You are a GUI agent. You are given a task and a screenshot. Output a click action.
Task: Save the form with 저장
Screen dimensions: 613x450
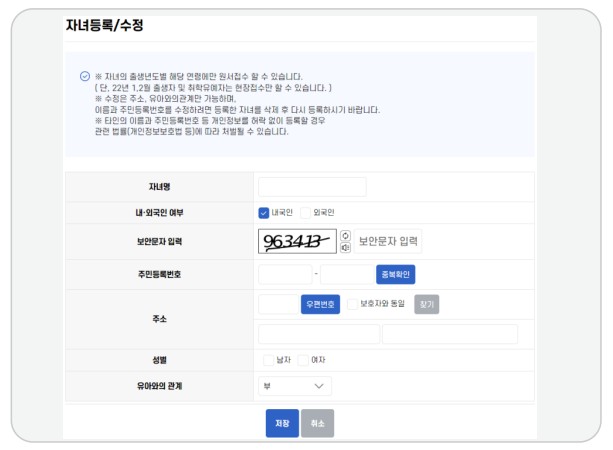(x=282, y=423)
